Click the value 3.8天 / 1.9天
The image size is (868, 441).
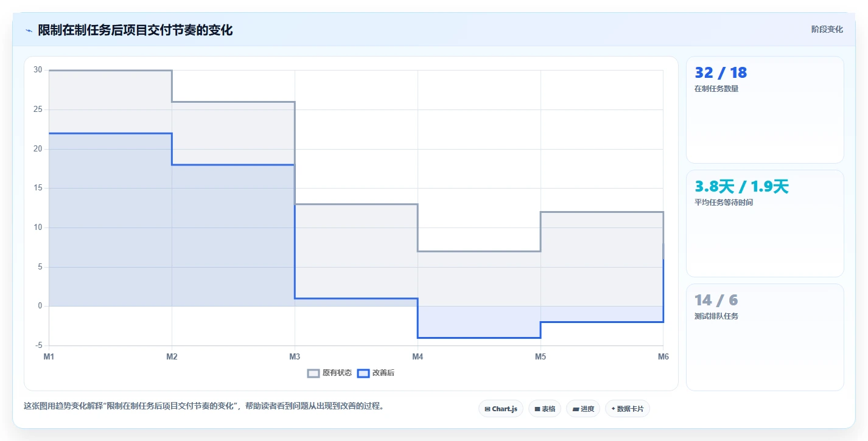[741, 187]
